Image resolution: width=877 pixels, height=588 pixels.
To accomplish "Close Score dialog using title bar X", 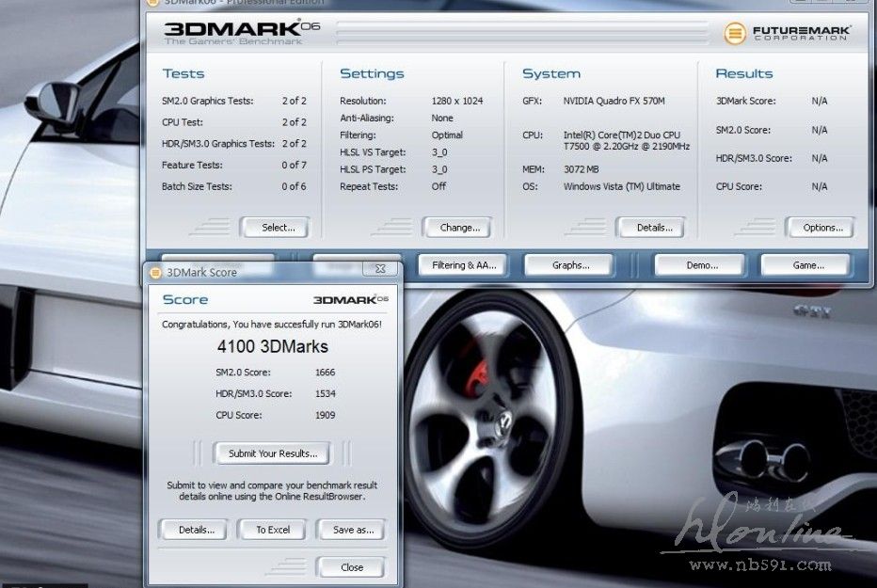I will pyautogui.click(x=380, y=269).
